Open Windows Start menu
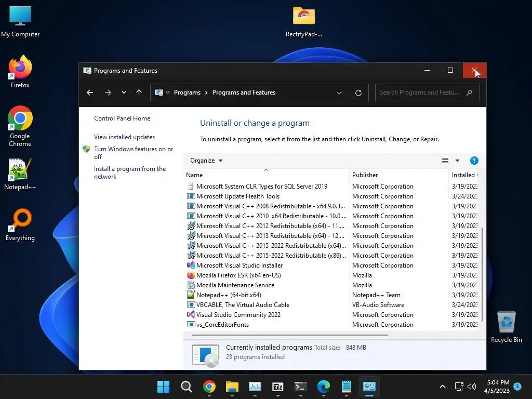This screenshot has width=532, height=399. [x=163, y=387]
